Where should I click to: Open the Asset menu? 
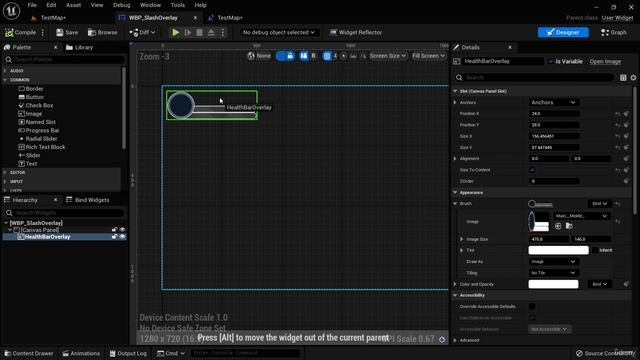[x=73, y=5]
